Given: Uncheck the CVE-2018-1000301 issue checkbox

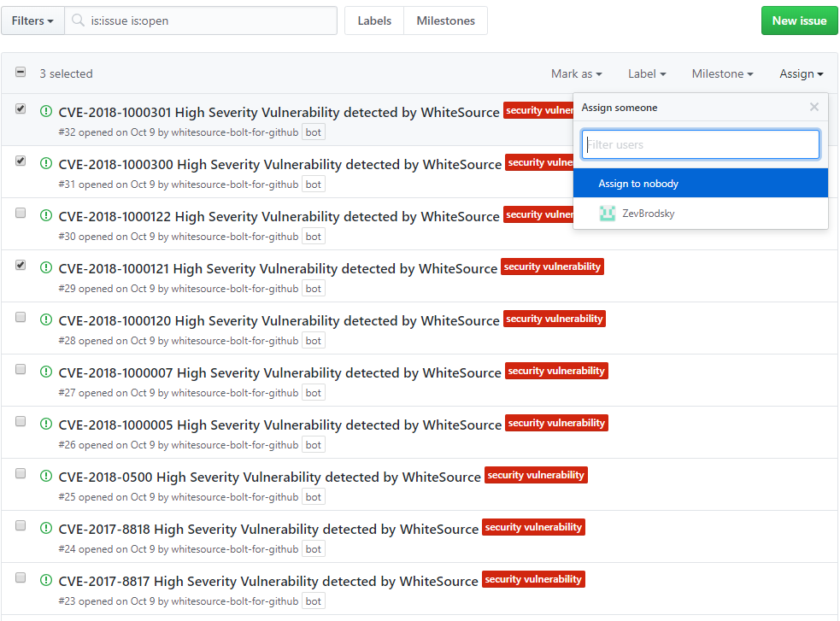Looking at the screenshot, I should 21,108.
